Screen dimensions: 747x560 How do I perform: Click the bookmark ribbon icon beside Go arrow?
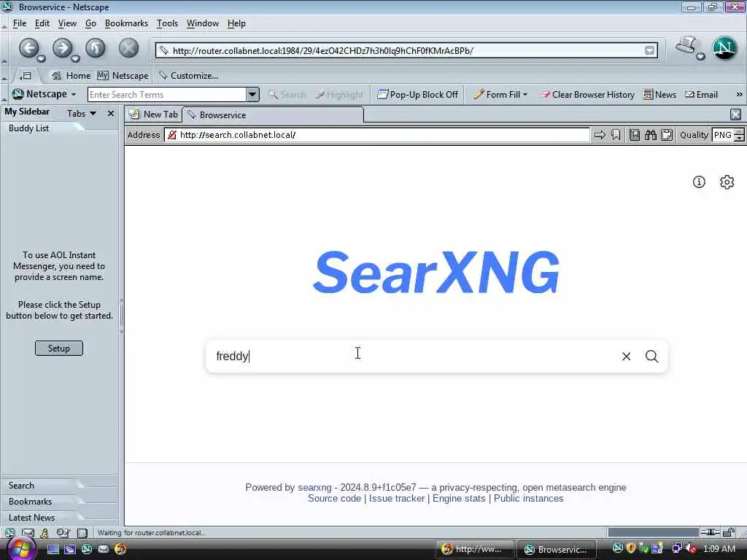pos(616,135)
